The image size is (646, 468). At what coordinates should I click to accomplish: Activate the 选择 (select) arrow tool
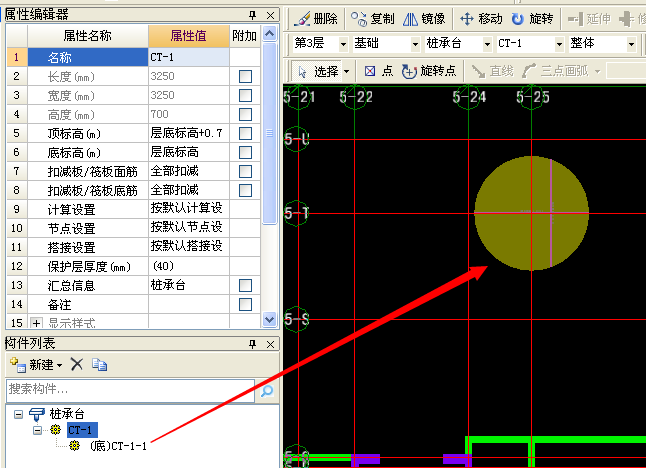pyautogui.click(x=318, y=71)
